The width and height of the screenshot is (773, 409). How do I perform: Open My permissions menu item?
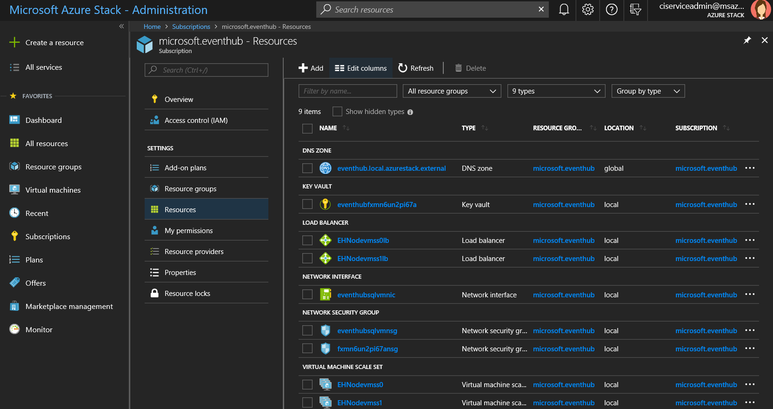tap(206, 231)
